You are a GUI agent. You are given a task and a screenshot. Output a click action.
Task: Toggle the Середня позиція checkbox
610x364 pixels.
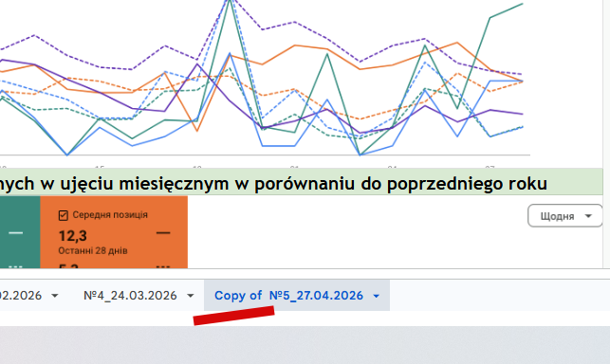click(64, 215)
